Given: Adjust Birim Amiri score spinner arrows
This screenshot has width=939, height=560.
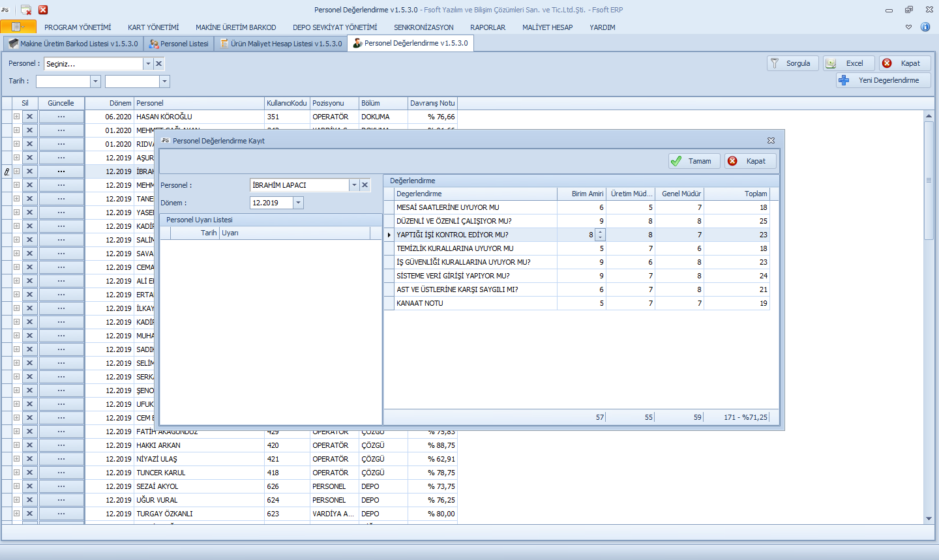Looking at the screenshot, I should tap(600, 235).
